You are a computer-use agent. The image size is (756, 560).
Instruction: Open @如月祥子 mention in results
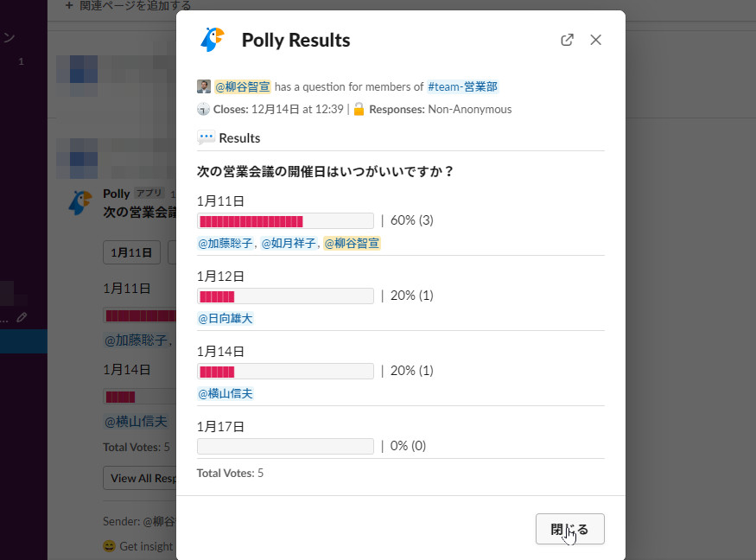289,244
